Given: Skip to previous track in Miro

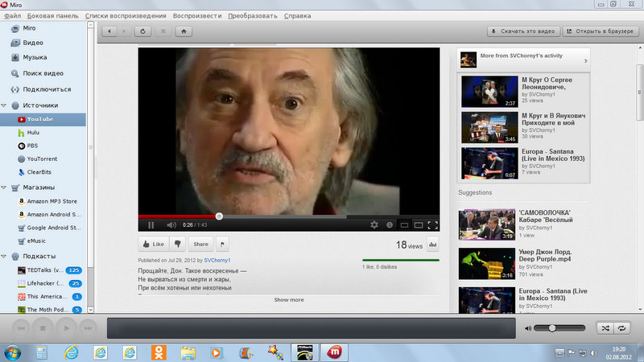Looking at the screenshot, I should pos(22,328).
